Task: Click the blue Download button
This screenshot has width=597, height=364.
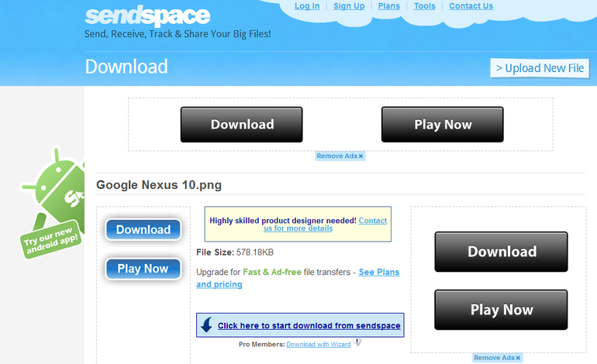Action: click(x=143, y=229)
